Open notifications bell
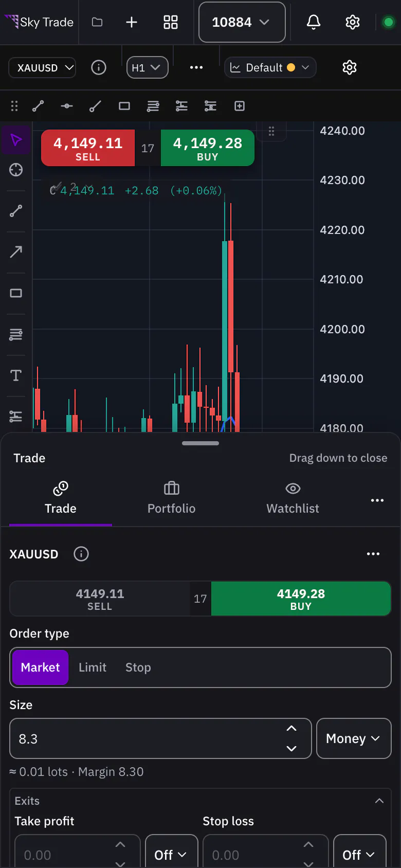The width and height of the screenshot is (401, 868). tap(314, 22)
